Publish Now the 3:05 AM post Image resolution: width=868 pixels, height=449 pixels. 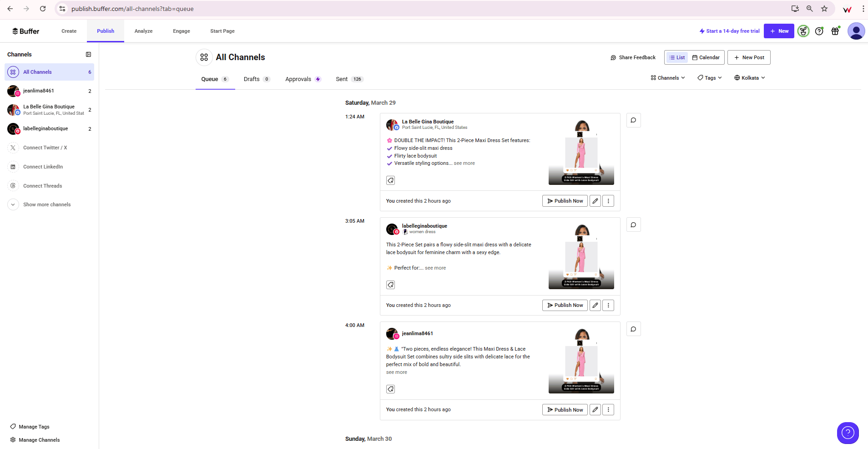(x=565, y=305)
